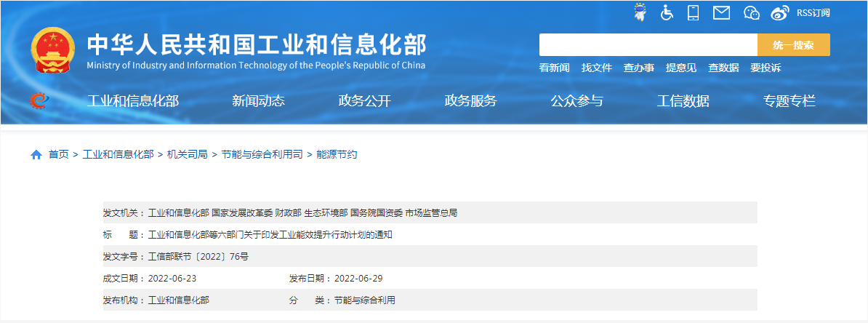
Task: Click the 分类 value 节能与综合利用
Action: (365, 300)
